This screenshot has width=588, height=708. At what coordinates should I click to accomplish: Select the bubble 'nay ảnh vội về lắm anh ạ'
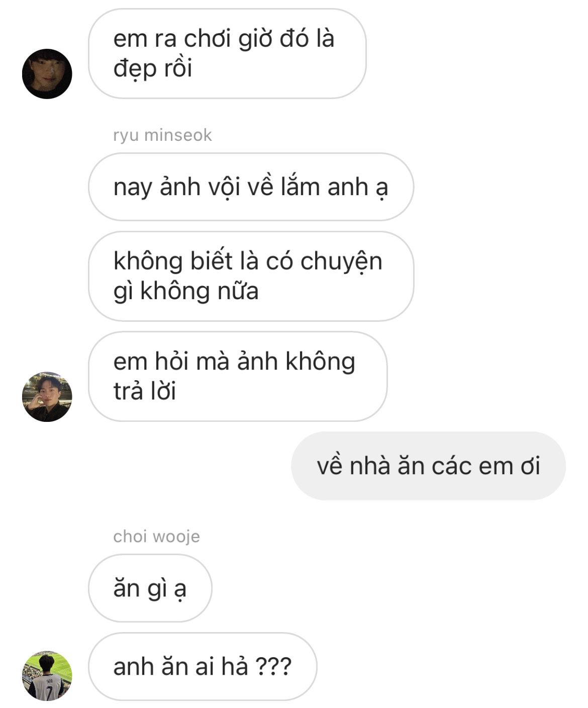point(251,187)
